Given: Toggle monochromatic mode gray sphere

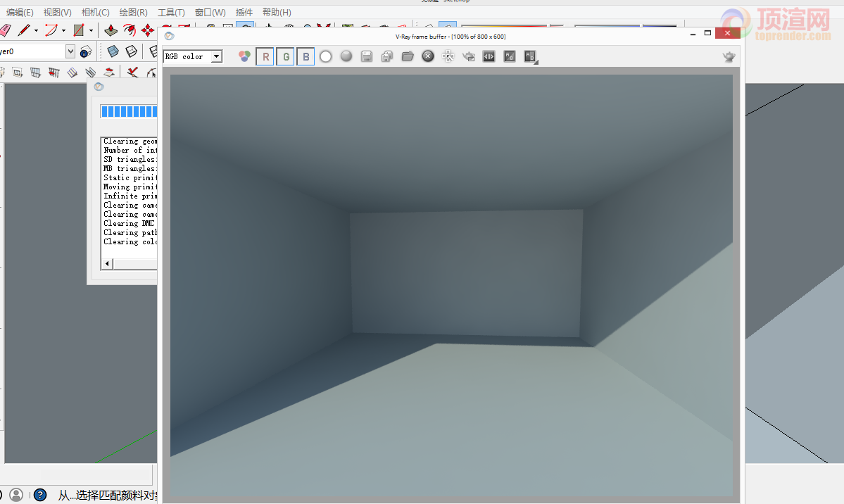Looking at the screenshot, I should click(346, 56).
